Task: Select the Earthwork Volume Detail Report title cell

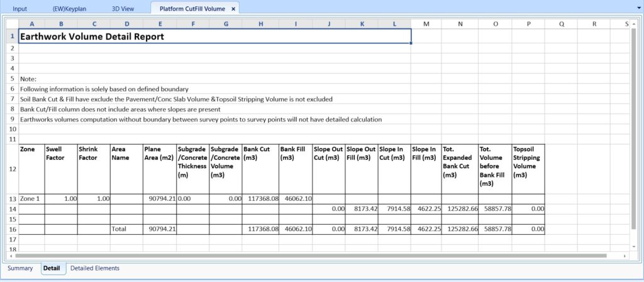Action: 215,37
